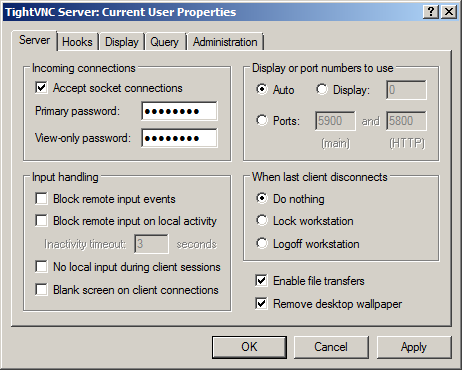Open the Administration tab

coord(225,42)
